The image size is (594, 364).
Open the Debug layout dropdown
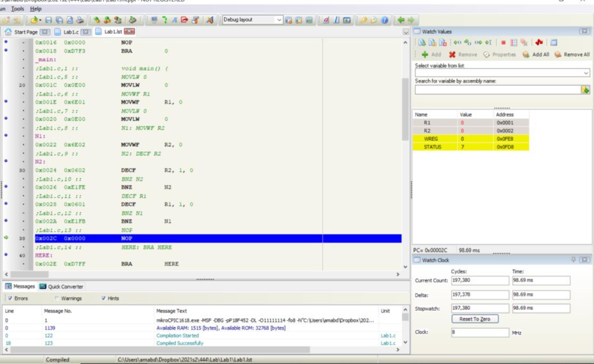coord(279,20)
